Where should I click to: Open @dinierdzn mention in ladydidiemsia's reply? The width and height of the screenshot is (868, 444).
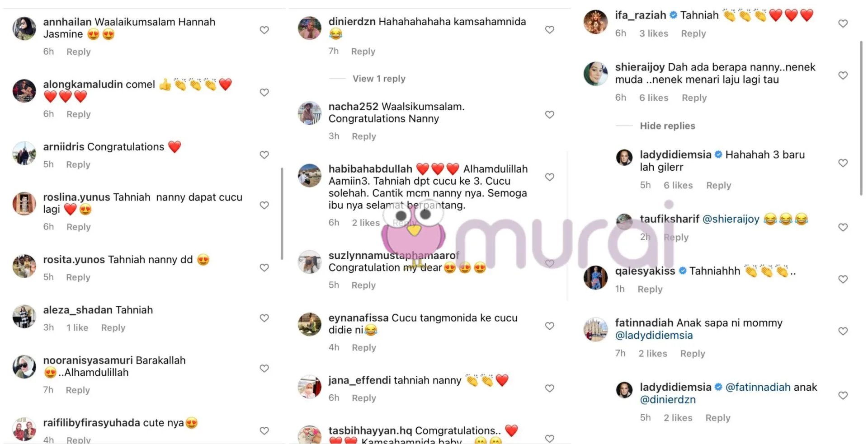coord(668,400)
